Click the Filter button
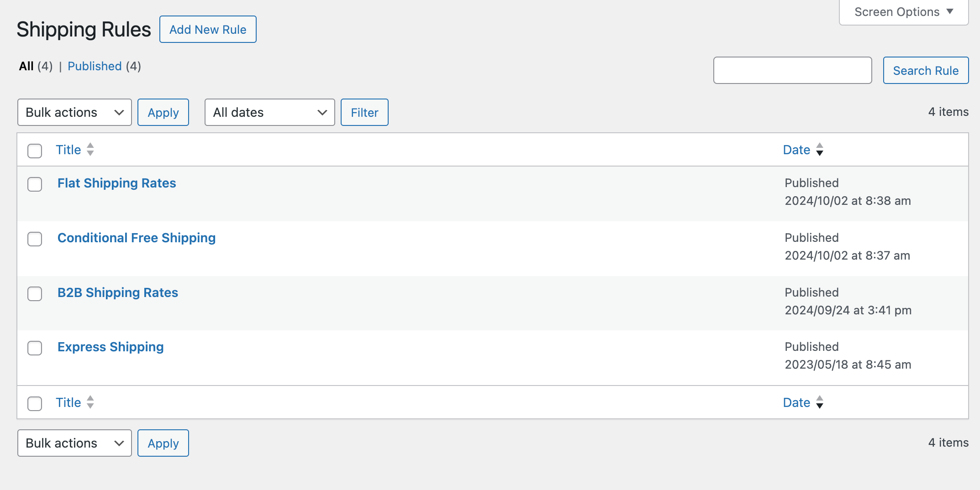 pyautogui.click(x=364, y=112)
